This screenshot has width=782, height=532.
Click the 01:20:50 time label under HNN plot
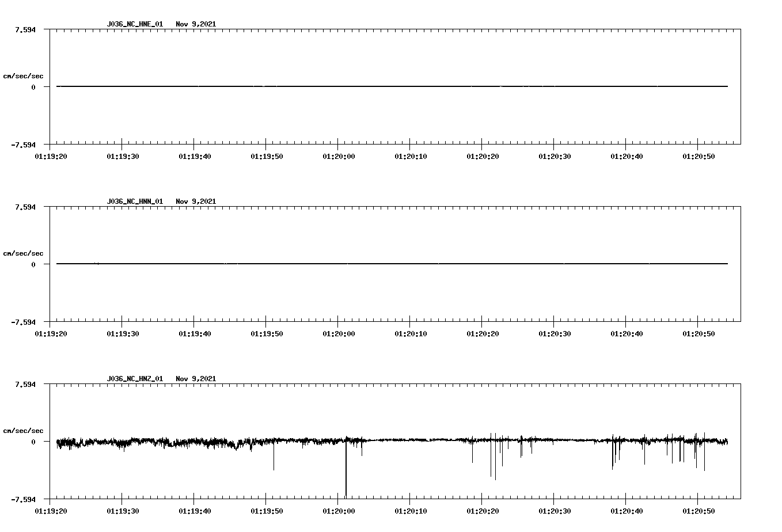[x=699, y=333]
